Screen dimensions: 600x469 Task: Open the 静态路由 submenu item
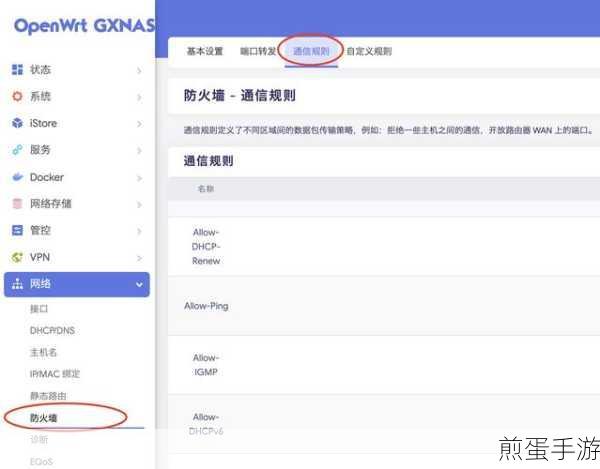tap(48, 396)
